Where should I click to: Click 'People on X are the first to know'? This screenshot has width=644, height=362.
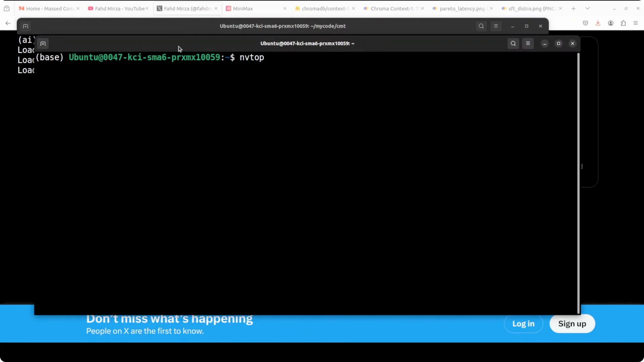tap(145, 331)
